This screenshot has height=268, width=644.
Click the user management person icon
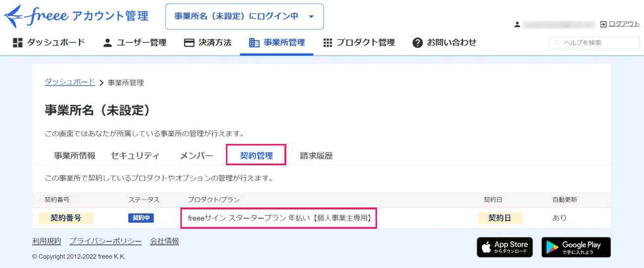pyautogui.click(x=107, y=43)
